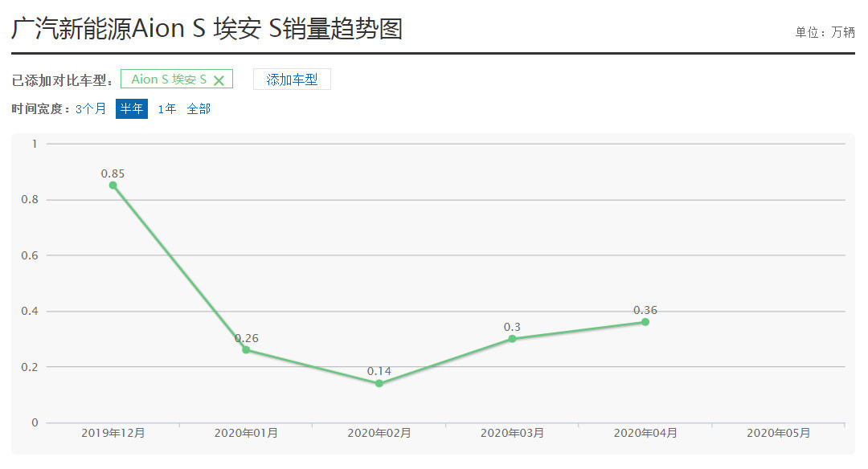
Task: Select the 半年 time range
Action: point(132,108)
